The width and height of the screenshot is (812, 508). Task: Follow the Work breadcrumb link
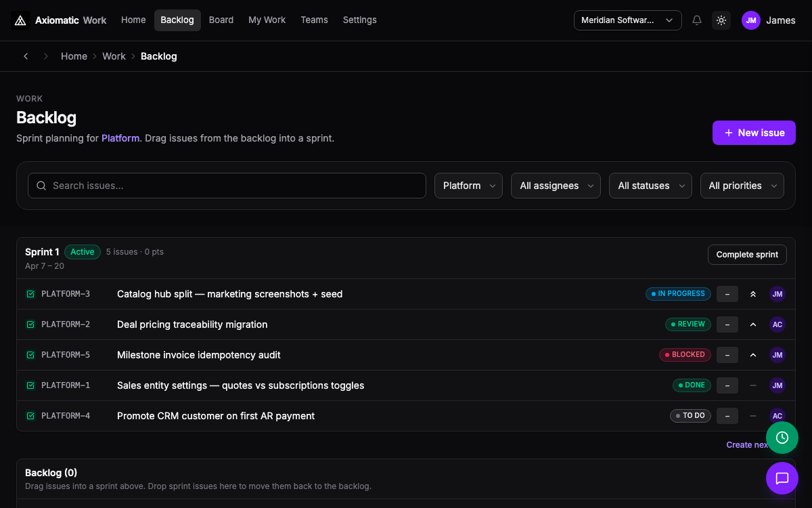(114, 56)
